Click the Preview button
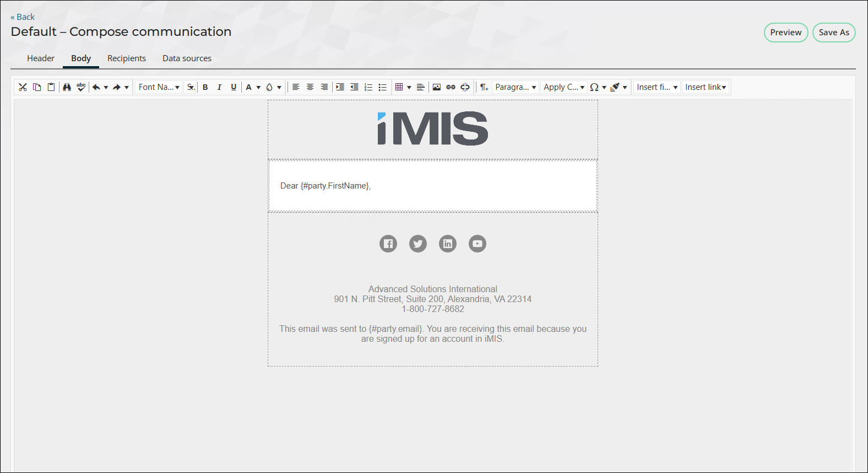Viewport: 868px width, 473px height. click(786, 33)
